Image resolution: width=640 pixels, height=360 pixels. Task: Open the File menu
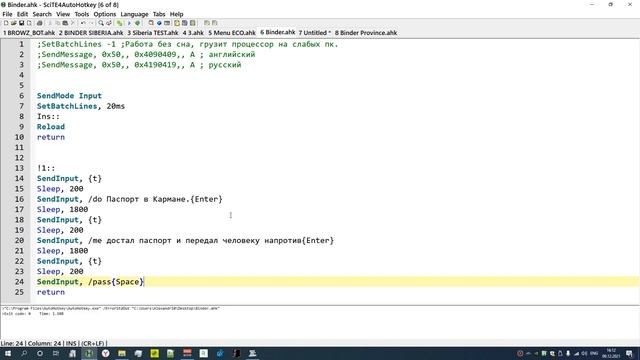pyautogui.click(x=7, y=14)
